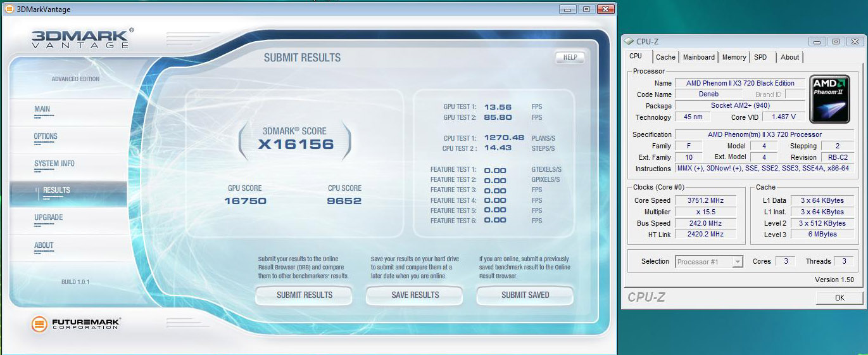Screen dimensions: 868x355
Task: Click the Bus Speed value 242.0 MHz
Action: pos(705,223)
